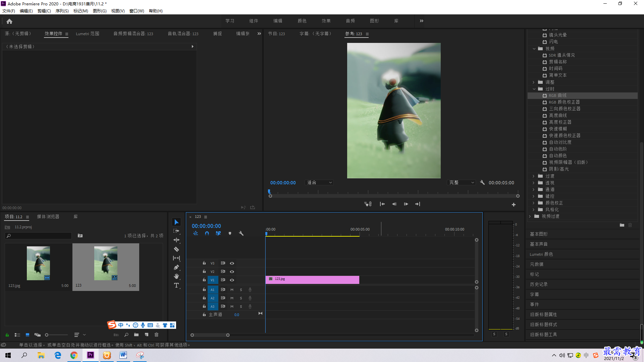Click new custom bin in Effects panel
The width and height of the screenshot is (644, 362).
click(622, 225)
